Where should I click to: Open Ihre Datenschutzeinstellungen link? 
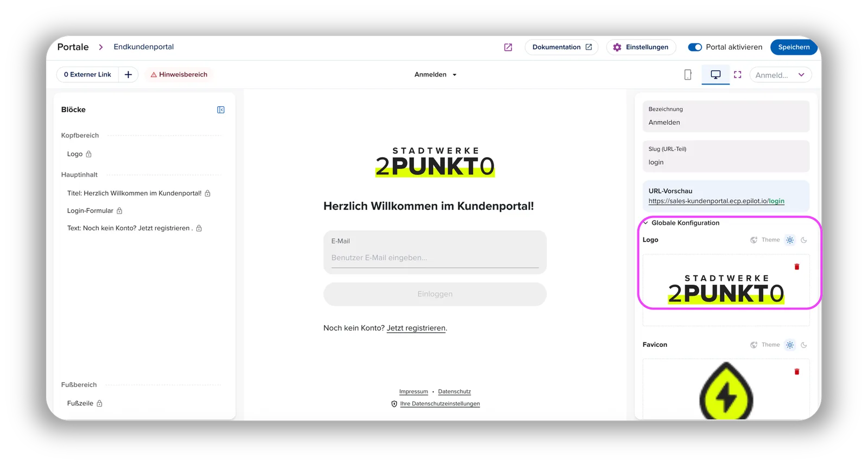tap(440, 404)
